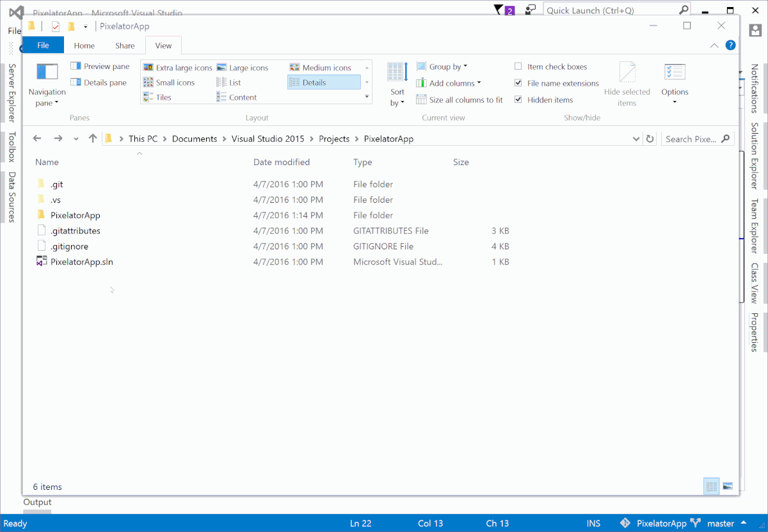Open the Add columns dropdown
The height and width of the screenshot is (532, 768).
(449, 83)
